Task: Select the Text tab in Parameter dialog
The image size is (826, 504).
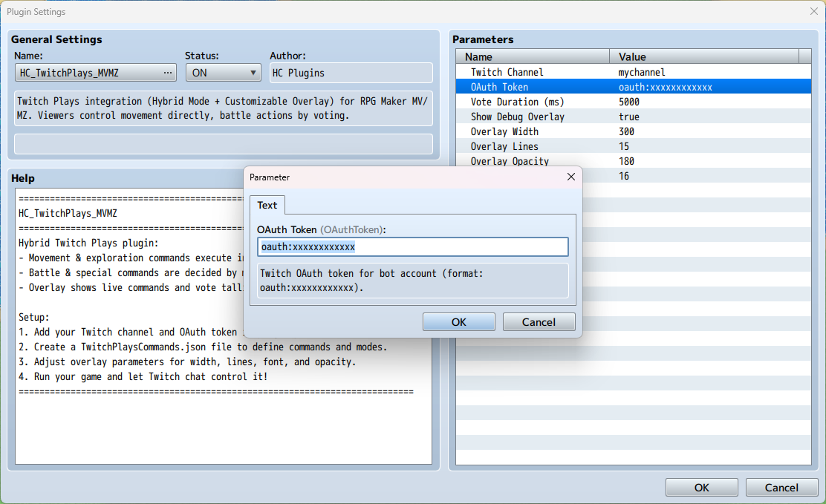Action: point(267,206)
